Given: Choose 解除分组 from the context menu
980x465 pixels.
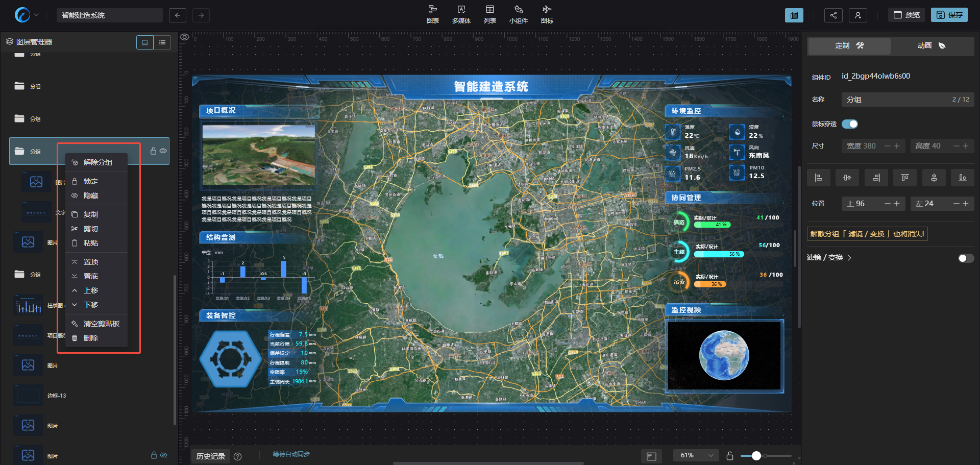Looking at the screenshot, I should pos(97,162).
